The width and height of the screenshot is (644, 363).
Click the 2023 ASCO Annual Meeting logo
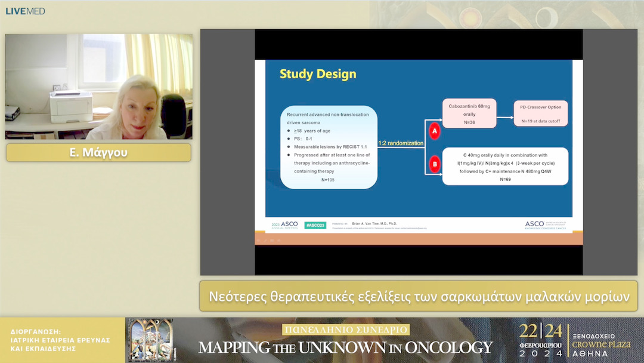click(x=284, y=225)
